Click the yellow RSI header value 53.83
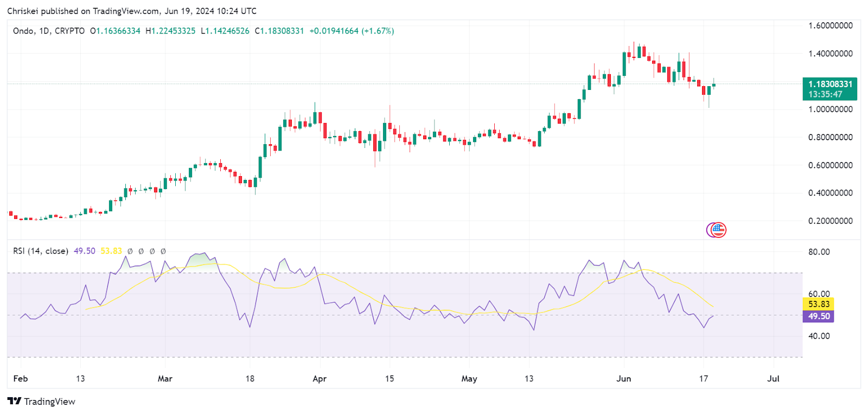This screenshot has width=868, height=414. (111, 251)
